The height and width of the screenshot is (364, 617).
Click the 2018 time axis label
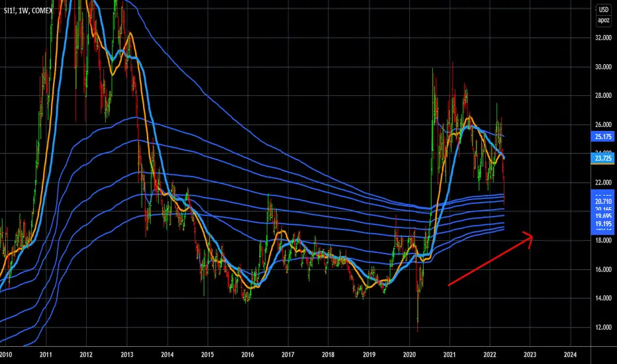pyautogui.click(x=328, y=355)
